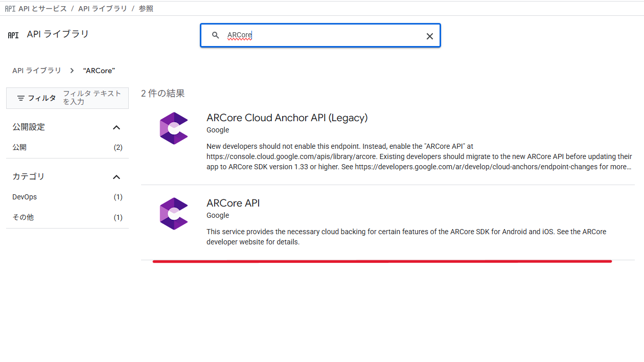
Task: Click the API ライブラリ page heading
Action: pyautogui.click(x=58, y=34)
